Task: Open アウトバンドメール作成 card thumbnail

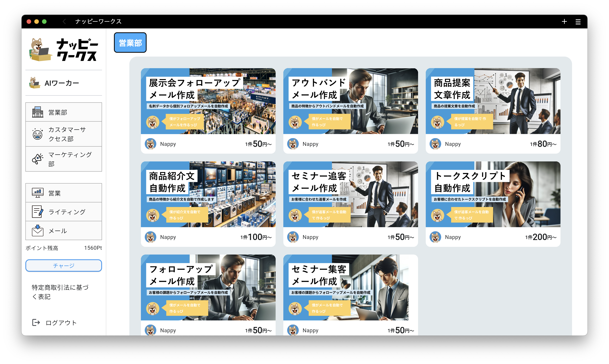Action: pyautogui.click(x=350, y=101)
